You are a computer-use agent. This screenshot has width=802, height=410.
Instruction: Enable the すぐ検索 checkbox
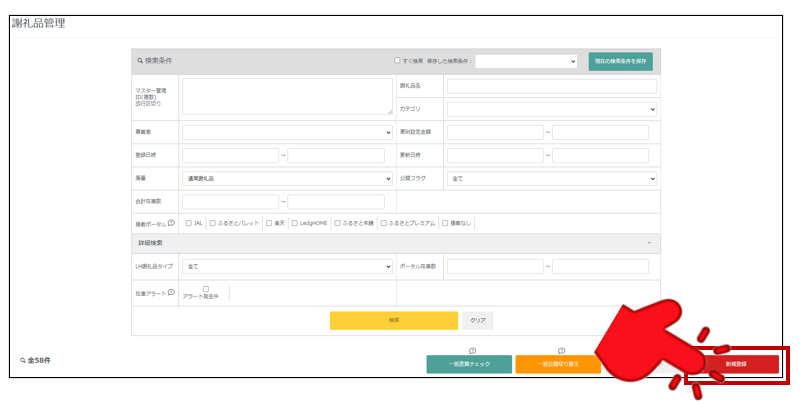[397, 61]
